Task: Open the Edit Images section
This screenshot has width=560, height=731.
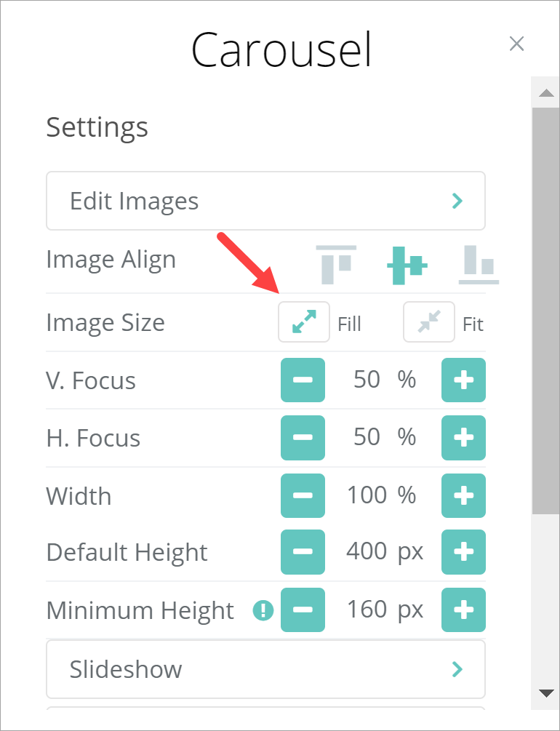Action: click(265, 201)
